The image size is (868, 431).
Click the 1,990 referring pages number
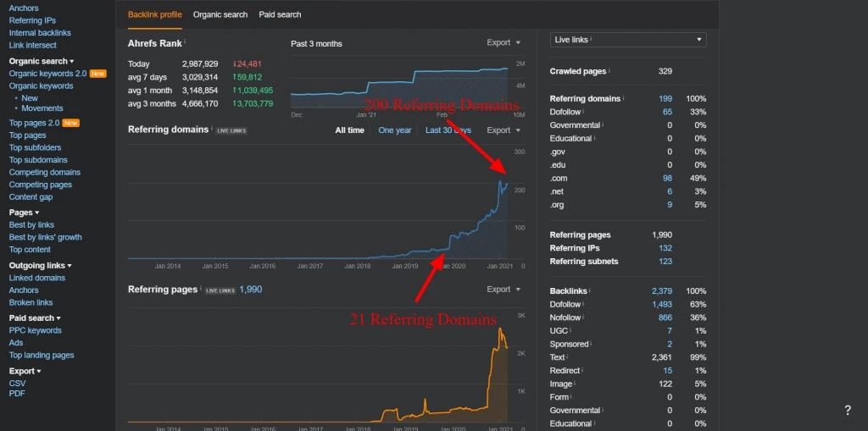click(251, 290)
